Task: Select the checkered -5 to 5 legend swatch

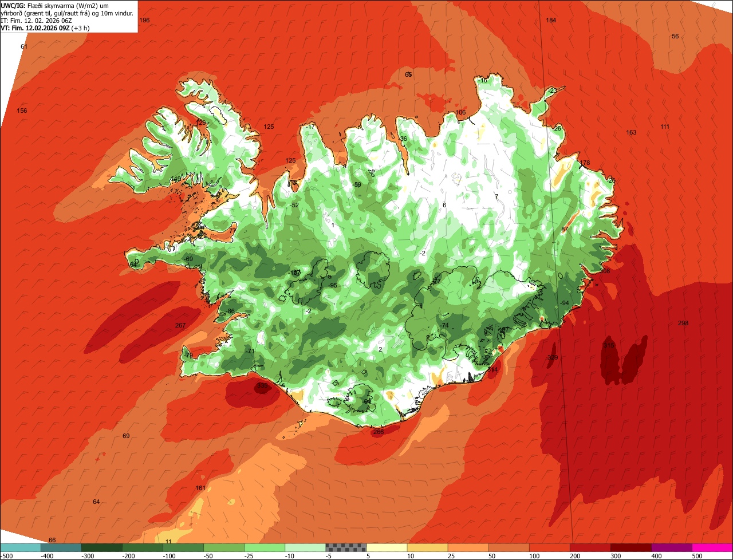Action: pyautogui.click(x=346, y=547)
